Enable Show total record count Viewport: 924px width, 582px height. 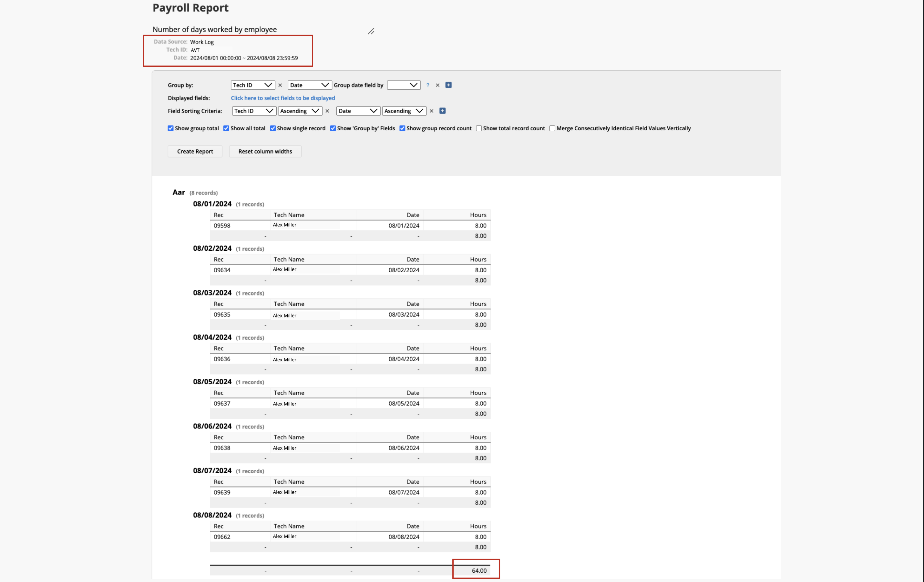click(x=479, y=128)
